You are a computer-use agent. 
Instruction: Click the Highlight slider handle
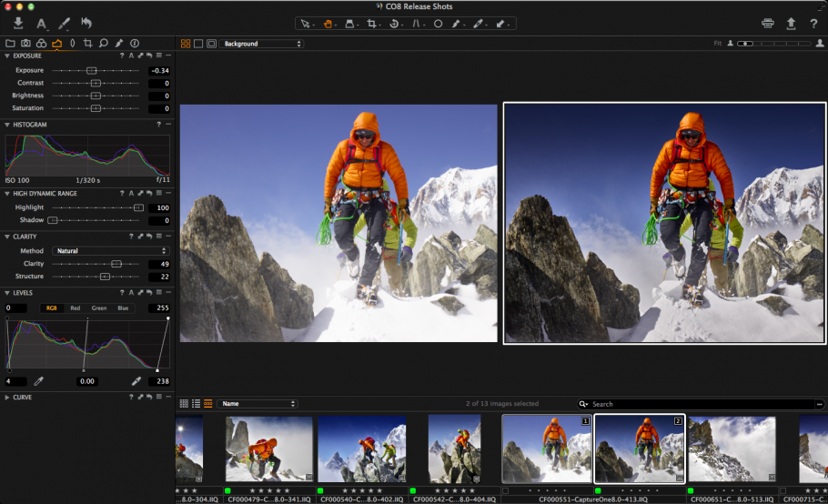point(138,207)
